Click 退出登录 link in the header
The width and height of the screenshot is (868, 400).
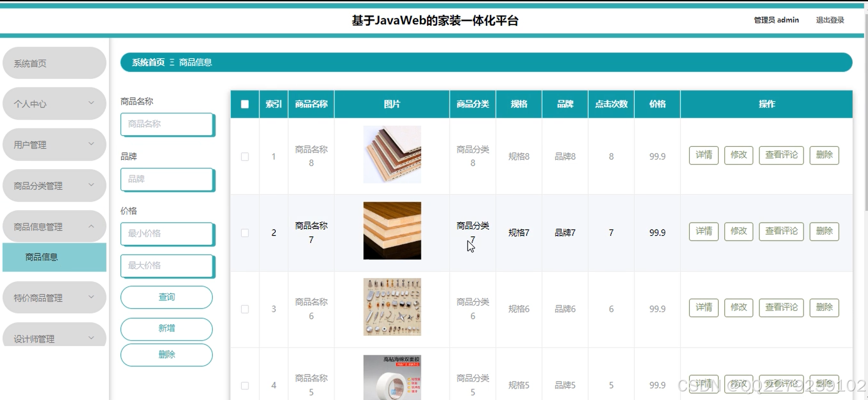[x=830, y=20]
